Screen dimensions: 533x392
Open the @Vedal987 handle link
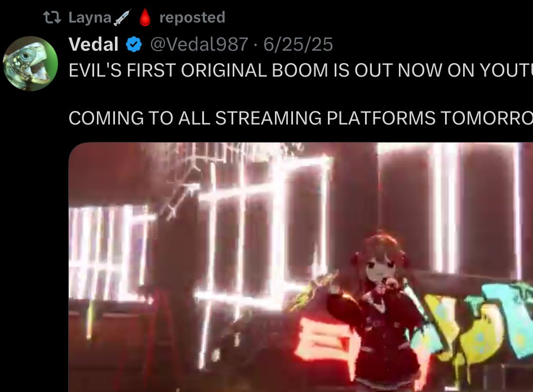(199, 44)
